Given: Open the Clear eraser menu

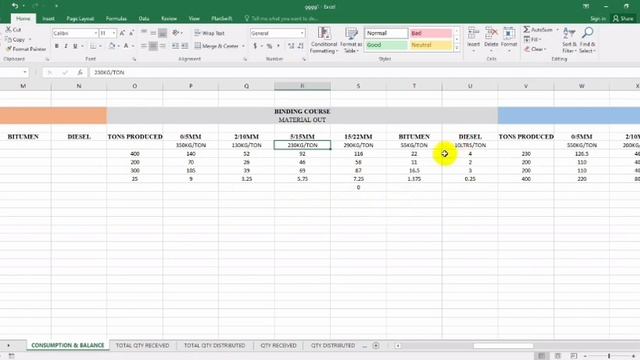Looking at the screenshot, I should click(535, 49).
